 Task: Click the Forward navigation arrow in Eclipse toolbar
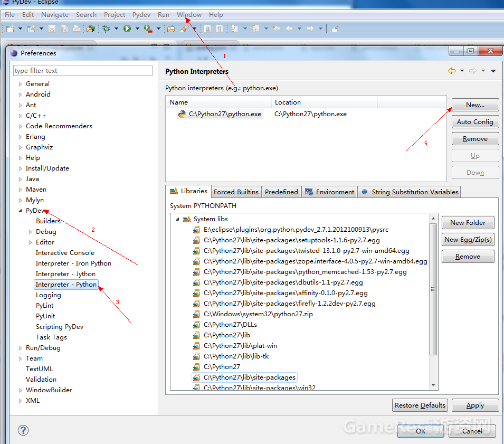310,29
